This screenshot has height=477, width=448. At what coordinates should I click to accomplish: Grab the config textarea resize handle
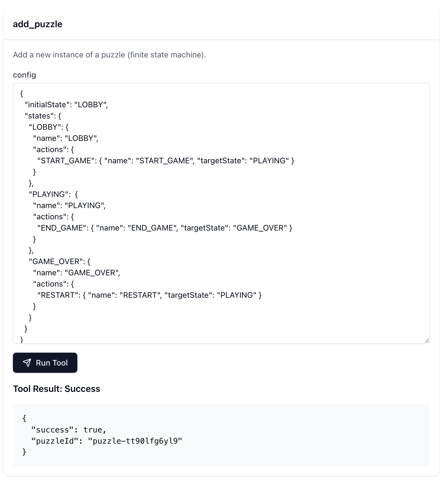[427, 340]
